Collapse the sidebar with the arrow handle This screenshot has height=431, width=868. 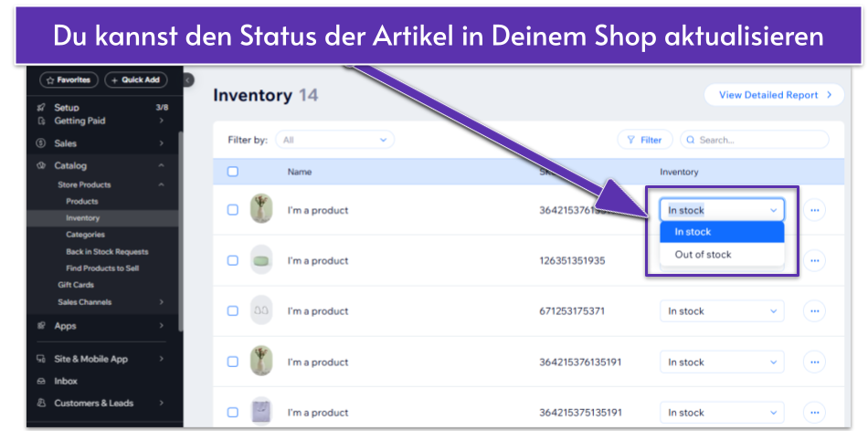click(188, 80)
